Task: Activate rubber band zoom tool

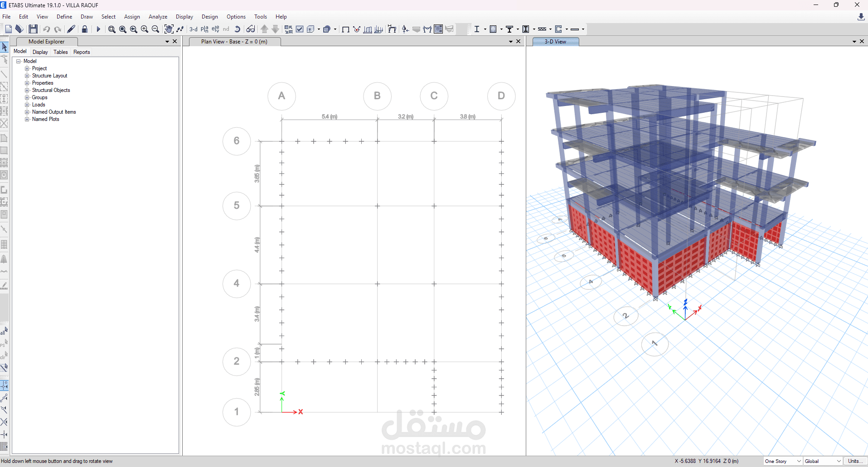Action: tap(112, 29)
